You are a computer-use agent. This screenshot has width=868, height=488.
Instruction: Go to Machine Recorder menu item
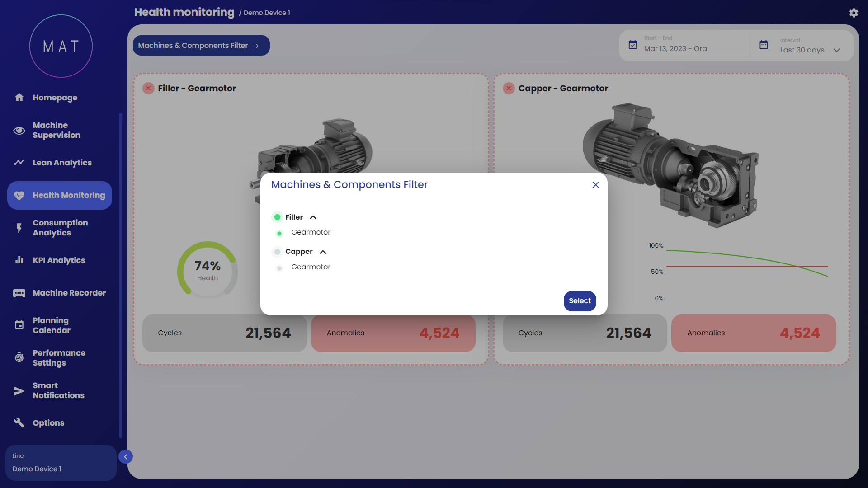pyautogui.click(x=69, y=293)
